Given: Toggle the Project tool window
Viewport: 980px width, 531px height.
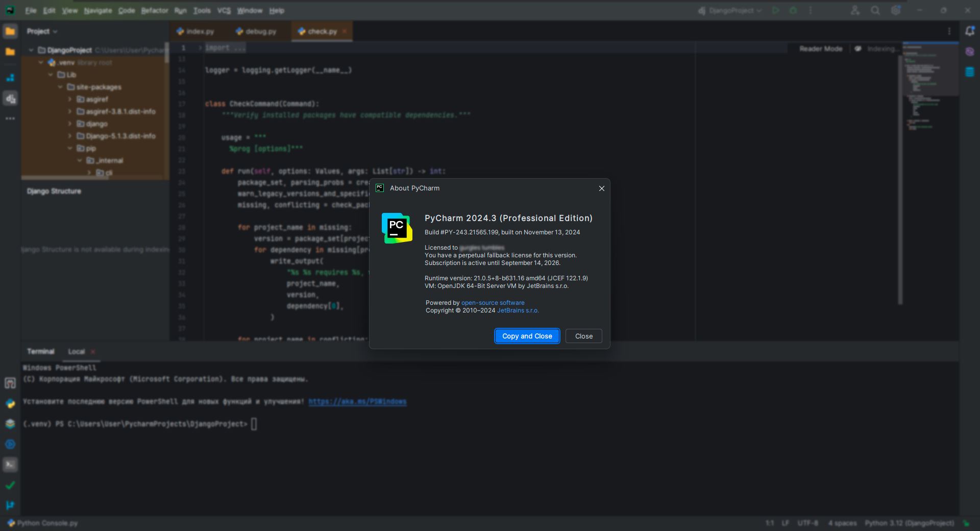Looking at the screenshot, I should (x=10, y=31).
